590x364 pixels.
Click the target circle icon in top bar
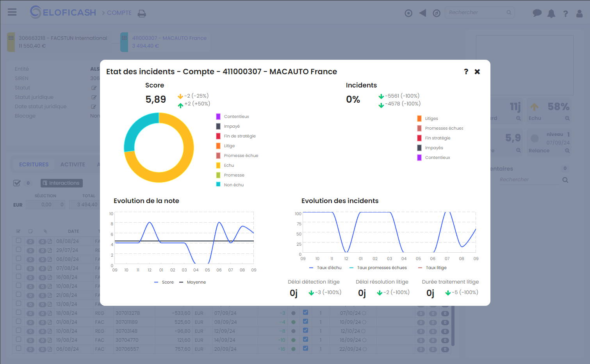point(408,13)
